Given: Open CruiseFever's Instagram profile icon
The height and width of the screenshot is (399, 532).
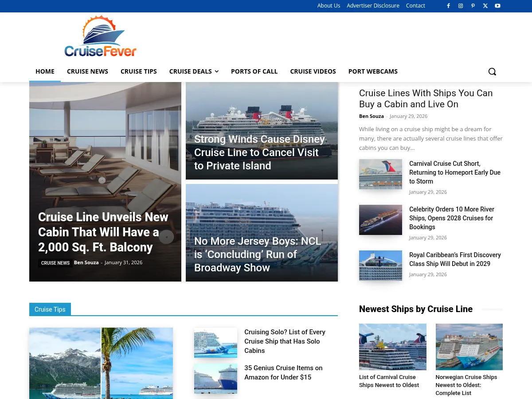Looking at the screenshot, I should pyautogui.click(x=461, y=6).
